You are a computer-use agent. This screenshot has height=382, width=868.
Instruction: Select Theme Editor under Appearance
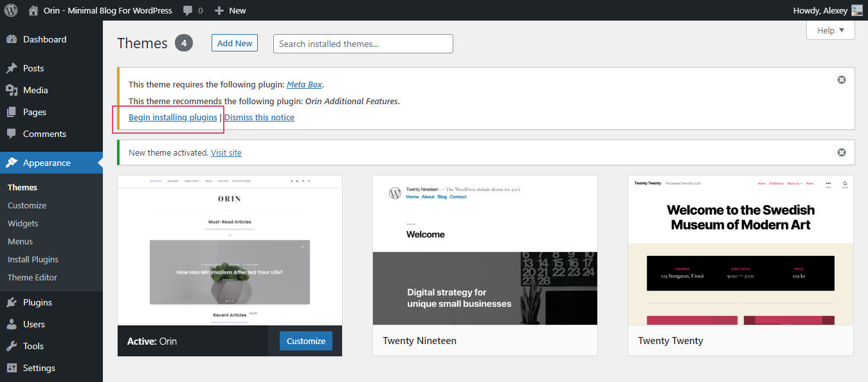[32, 277]
